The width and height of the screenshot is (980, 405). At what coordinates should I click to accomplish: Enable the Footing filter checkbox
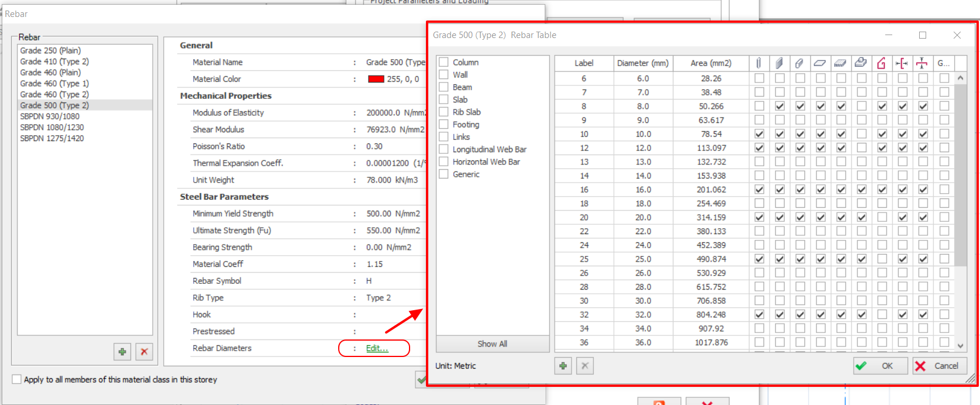[x=444, y=124]
